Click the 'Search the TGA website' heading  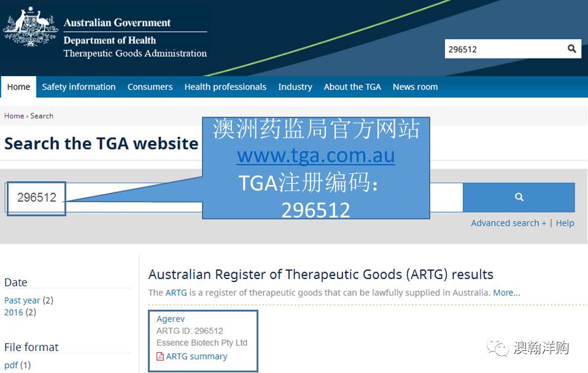coord(101,144)
